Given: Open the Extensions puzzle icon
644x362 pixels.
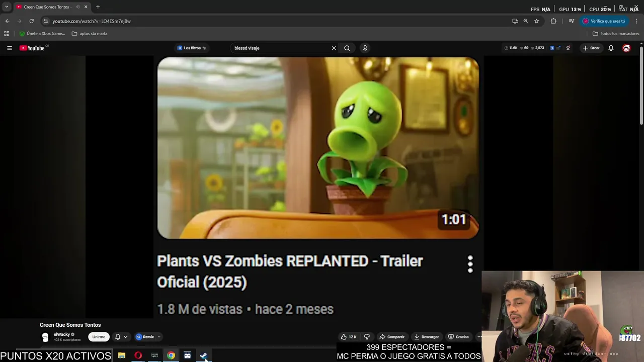Looking at the screenshot, I should tap(553, 21).
